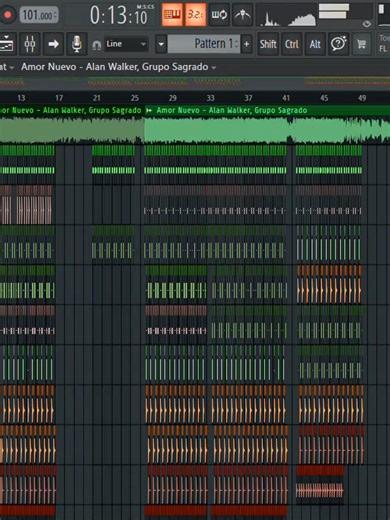Image resolution: width=390 pixels, height=520 pixels.
Task: Click bar 25 on the timeline
Action: coord(135,98)
